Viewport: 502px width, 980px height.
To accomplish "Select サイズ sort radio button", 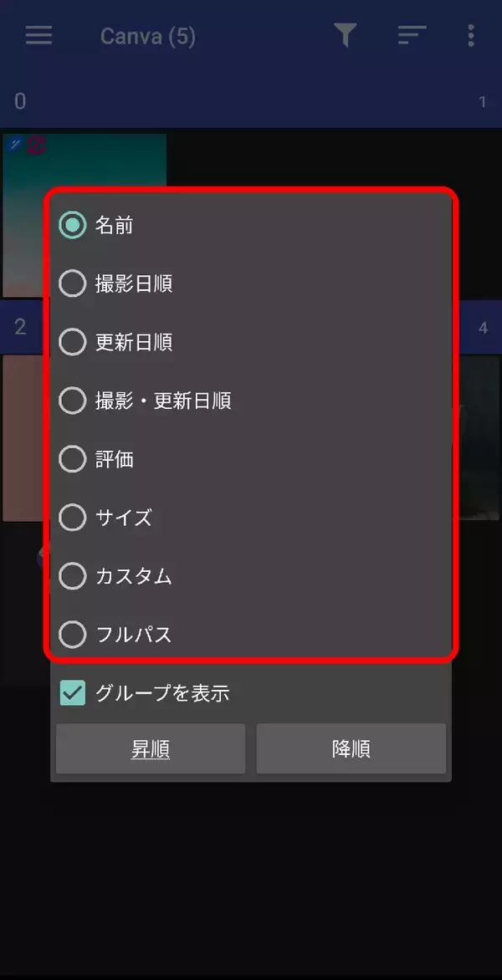I will pyautogui.click(x=73, y=518).
